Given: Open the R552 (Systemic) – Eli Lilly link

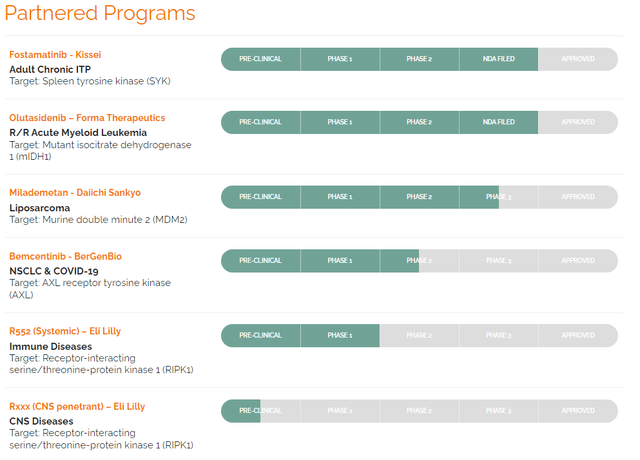Looking at the screenshot, I should 65,331.
